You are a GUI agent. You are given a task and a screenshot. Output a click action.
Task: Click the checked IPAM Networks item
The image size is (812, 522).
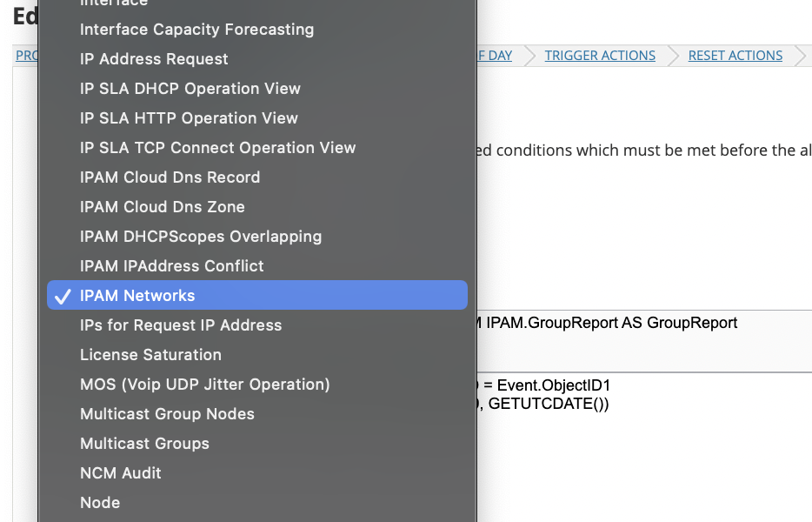pyautogui.click(x=137, y=296)
